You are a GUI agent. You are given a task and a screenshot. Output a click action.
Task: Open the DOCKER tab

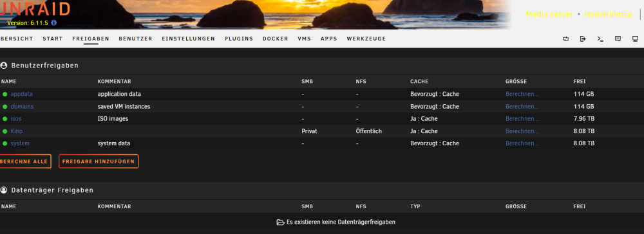pyautogui.click(x=275, y=39)
